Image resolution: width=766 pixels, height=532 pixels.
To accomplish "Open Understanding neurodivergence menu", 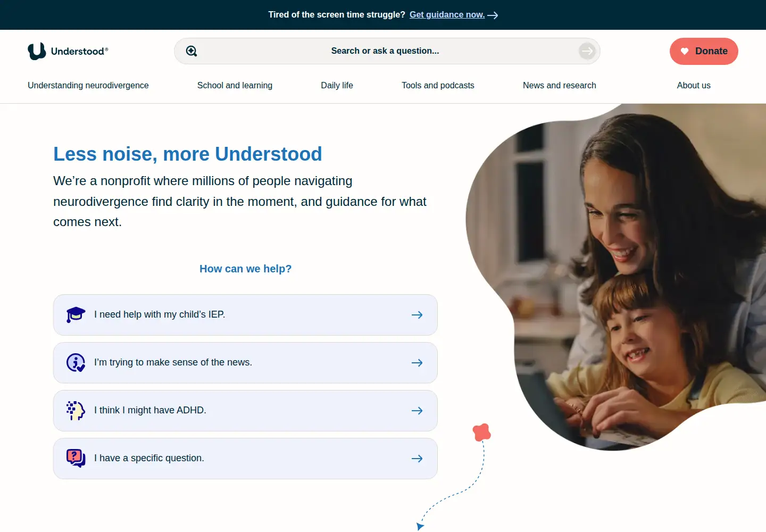I will (88, 85).
